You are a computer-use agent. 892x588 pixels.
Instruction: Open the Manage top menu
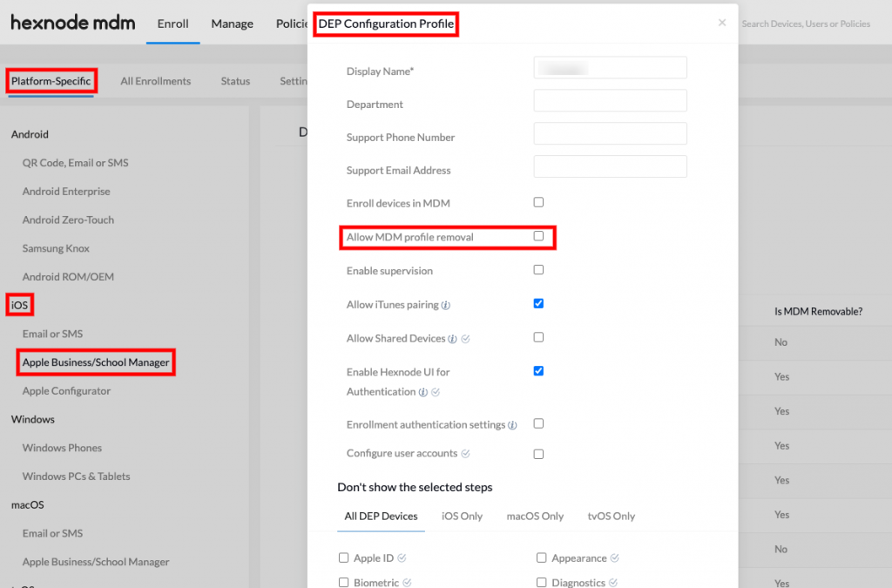232,24
